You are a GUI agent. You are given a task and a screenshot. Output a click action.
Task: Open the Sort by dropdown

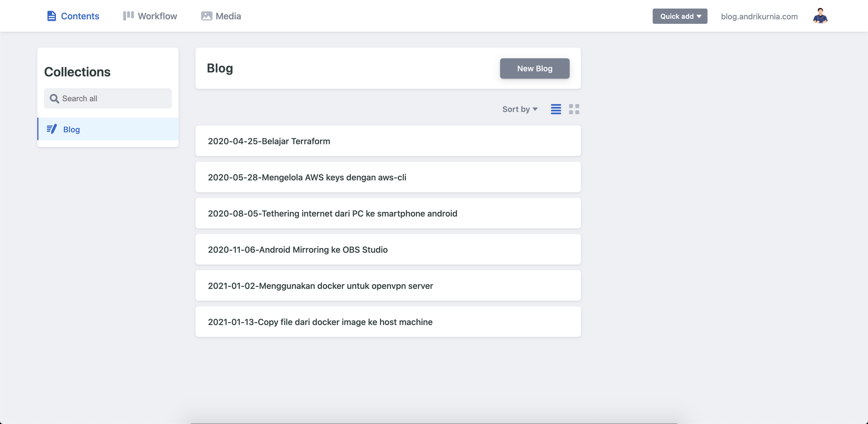pos(519,109)
